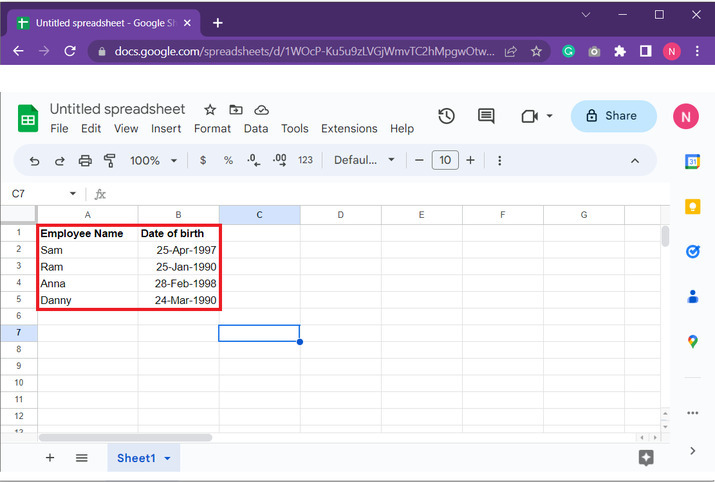715x482 pixels.
Task: Open browser Extensions puzzle icon
Action: tap(620, 51)
